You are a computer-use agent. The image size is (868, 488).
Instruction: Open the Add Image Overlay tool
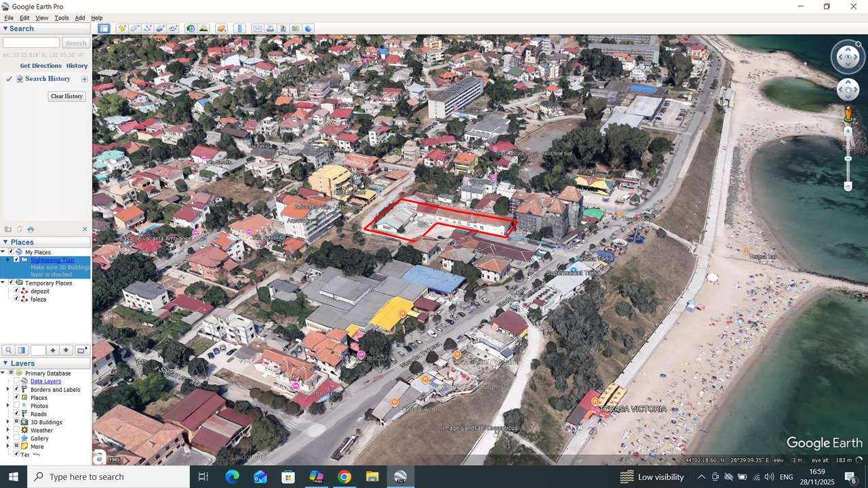click(159, 28)
